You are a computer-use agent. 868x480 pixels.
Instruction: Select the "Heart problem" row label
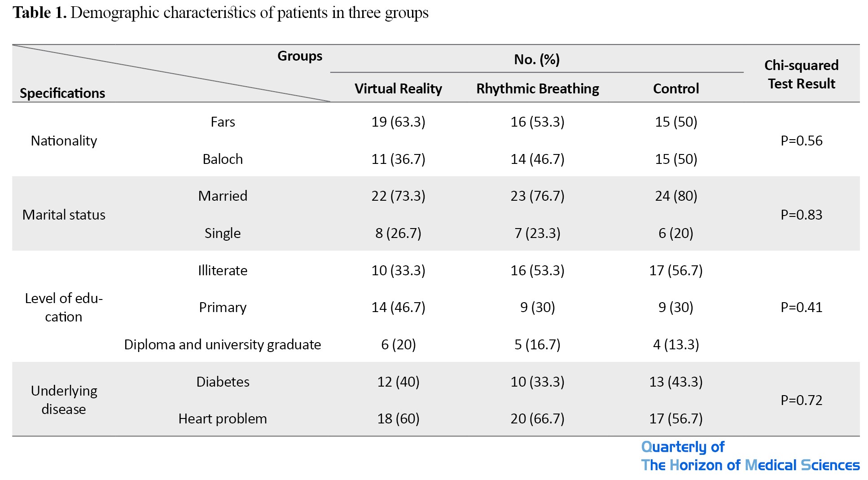tap(223, 418)
